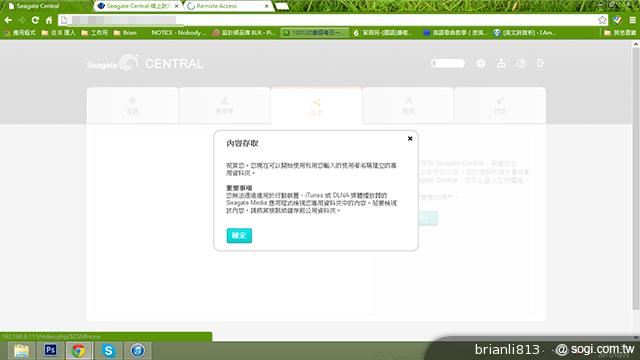Open a new browser tab
This screenshot has width=640, height=360.
pyautogui.click(x=282, y=6)
